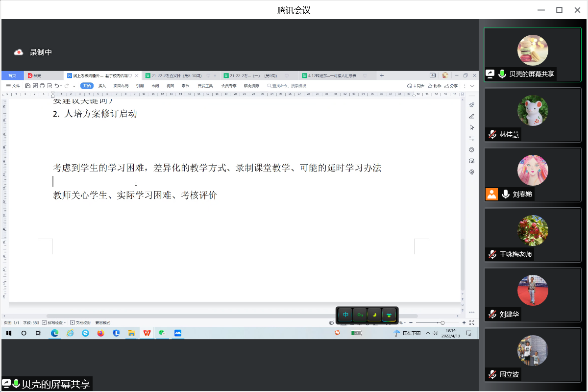
Task: Click the muted microphone icon for 刘建华
Action: point(492,314)
